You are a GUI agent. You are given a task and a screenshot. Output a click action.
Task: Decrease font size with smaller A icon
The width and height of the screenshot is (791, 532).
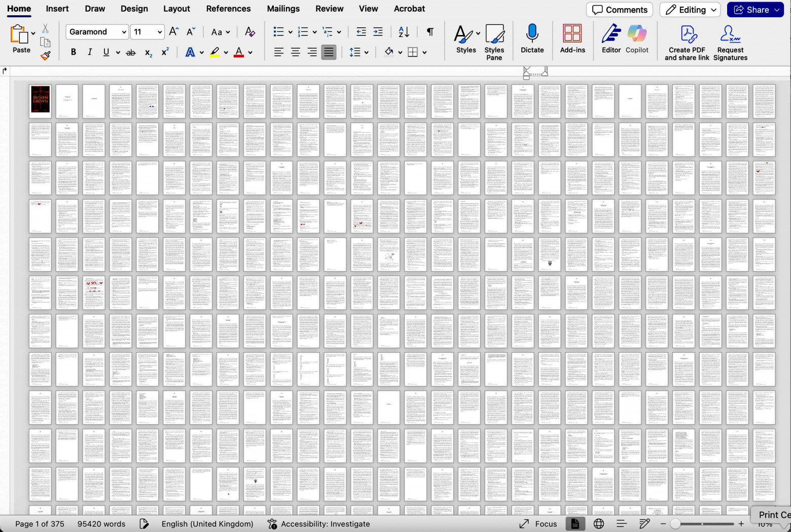tap(191, 31)
